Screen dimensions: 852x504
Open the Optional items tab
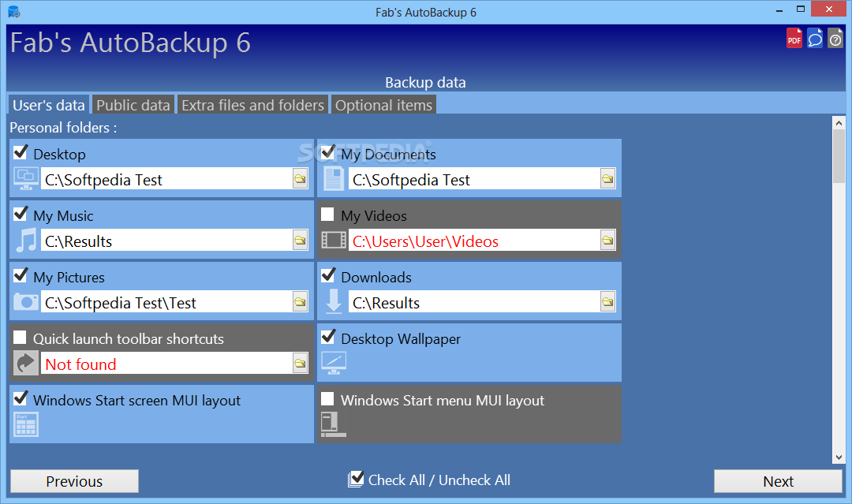383,105
